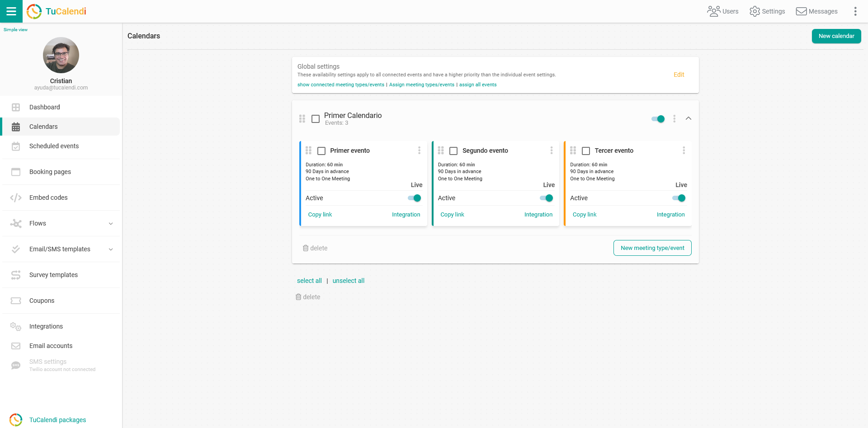Open Booking pages from sidebar
This screenshot has height=428, width=868.
point(50,172)
